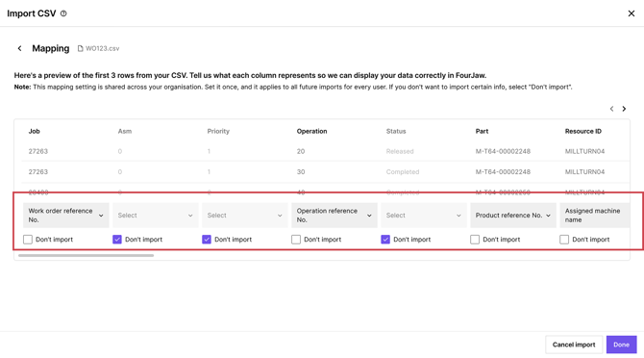Viewport: 644px width, 358px height.
Task: Open the Assigned machine name dropdown
Action: coord(595,216)
